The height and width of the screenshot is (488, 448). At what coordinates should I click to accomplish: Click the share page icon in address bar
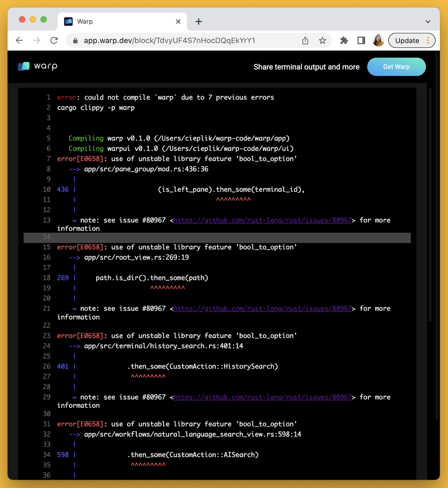(x=305, y=41)
